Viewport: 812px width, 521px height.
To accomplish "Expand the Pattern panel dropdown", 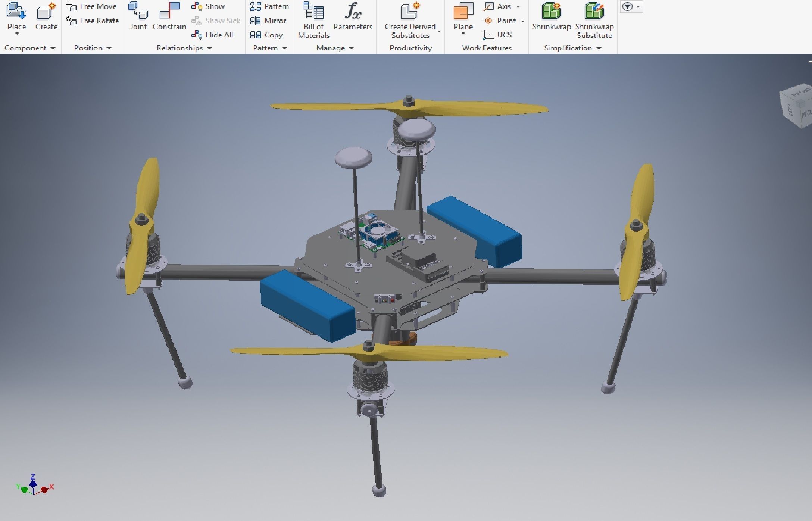I will [285, 48].
